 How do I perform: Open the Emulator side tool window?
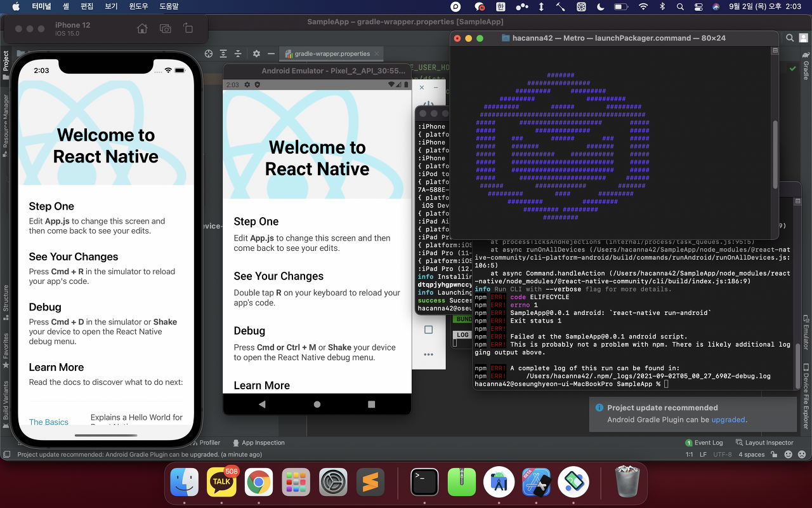click(806, 332)
